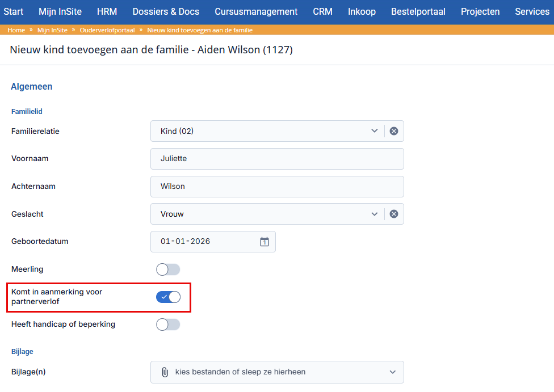Enable Heeft handicap of beperking switch
The width and height of the screenshot is (554, 392).
coord(168,324)
